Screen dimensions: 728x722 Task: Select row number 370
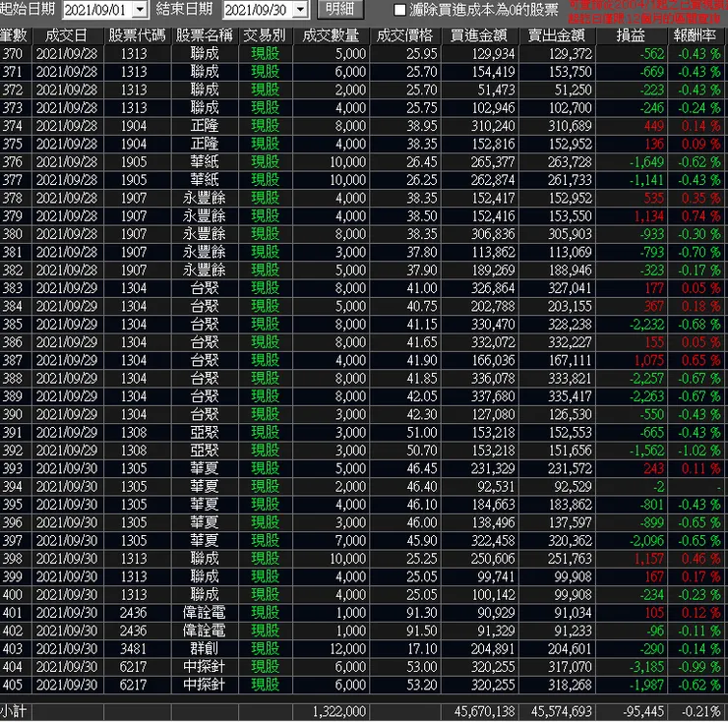13,54
